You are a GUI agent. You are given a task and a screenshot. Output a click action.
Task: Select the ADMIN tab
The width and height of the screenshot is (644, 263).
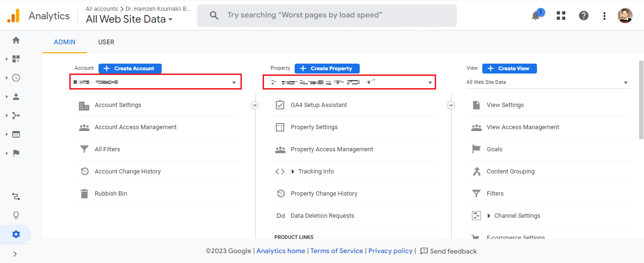pos(65,42)
